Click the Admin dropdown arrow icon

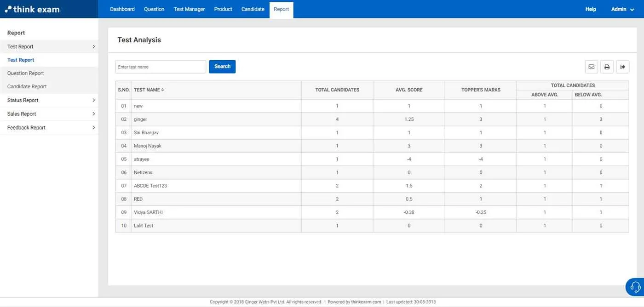click(631, 9)
